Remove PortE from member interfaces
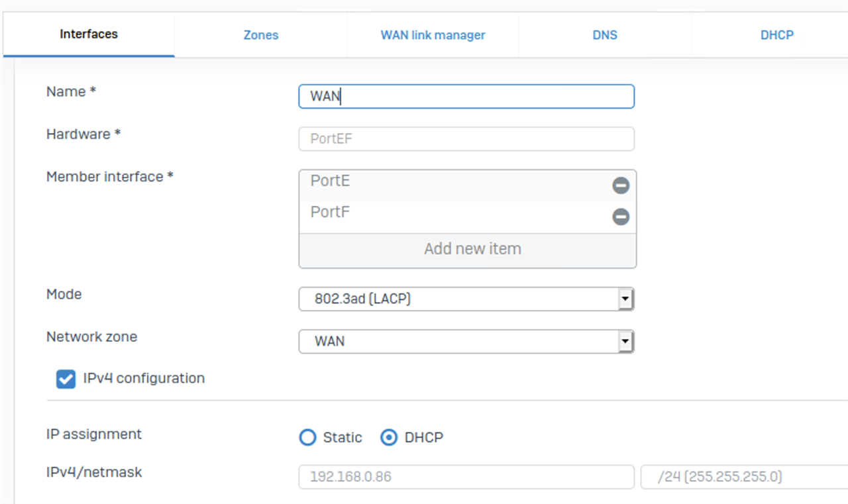The width and height of the screenshot is (848, 504). [620, 185]
